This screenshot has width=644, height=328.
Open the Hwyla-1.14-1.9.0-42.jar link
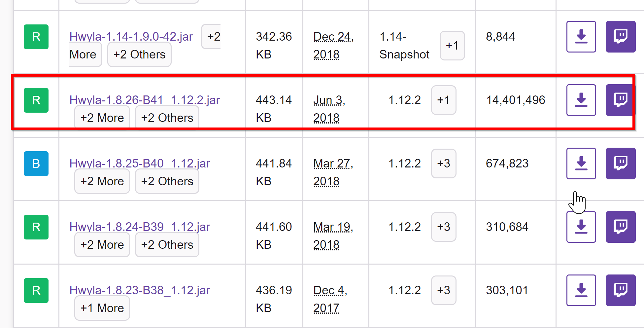point(131,37)
